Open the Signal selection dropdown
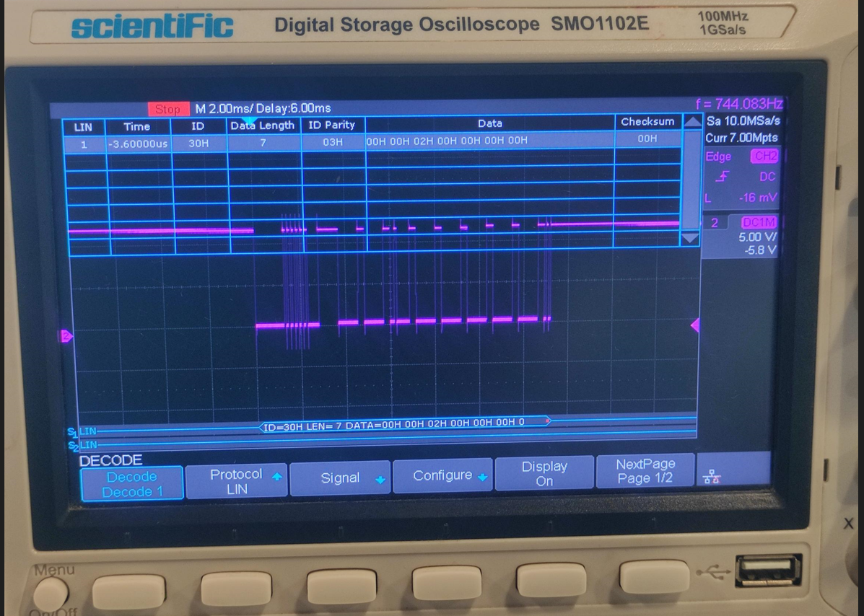The height and width of the screenshot is (616, 864). pyautogui.click(x=340, y=476)
